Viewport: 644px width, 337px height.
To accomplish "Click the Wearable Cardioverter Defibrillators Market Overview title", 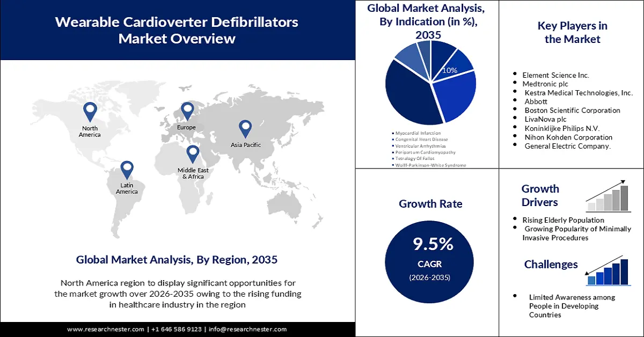I will pyautogui.click(x=177, y=30).
